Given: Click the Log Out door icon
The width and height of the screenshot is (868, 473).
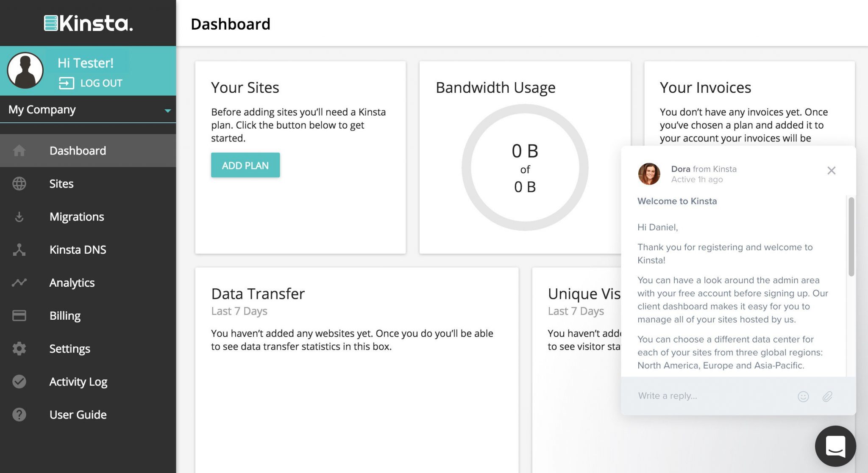Looking at the screenshot, I should (x=66, y=83).
